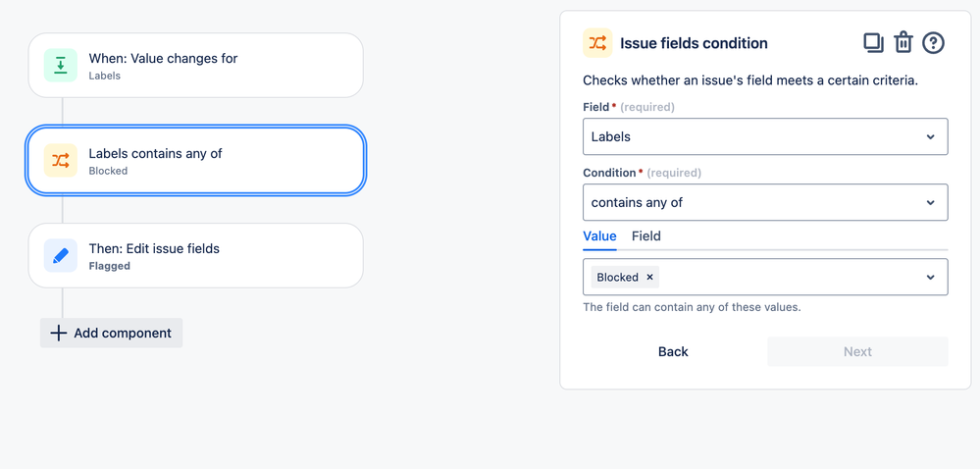Viewport: 980px width, 469px height.
Task: Open the value dropdown chevron beside Blocked
Action: [931, 277]
